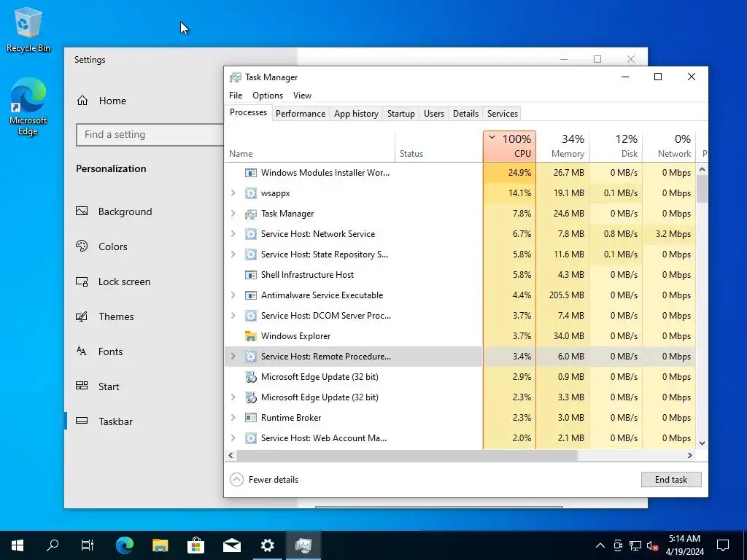The image size is (747, 560).
Task: Expand Service Host: State Repository Service
Action: pos(233,254)
